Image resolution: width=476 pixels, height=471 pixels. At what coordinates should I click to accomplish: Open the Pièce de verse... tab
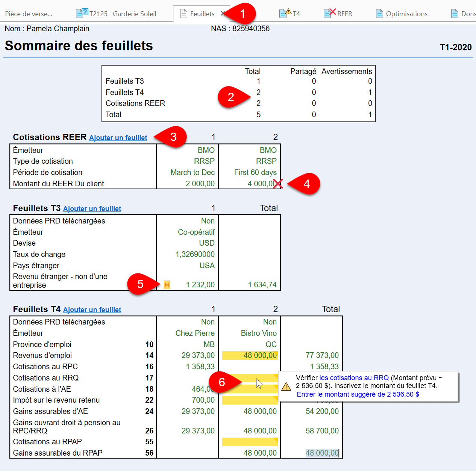(27, 14)
